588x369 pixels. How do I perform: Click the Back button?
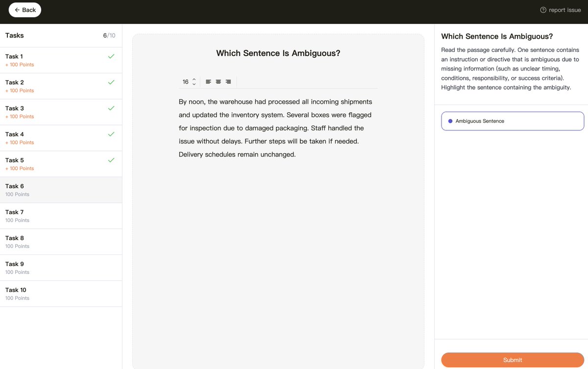[x=25, y=10]
